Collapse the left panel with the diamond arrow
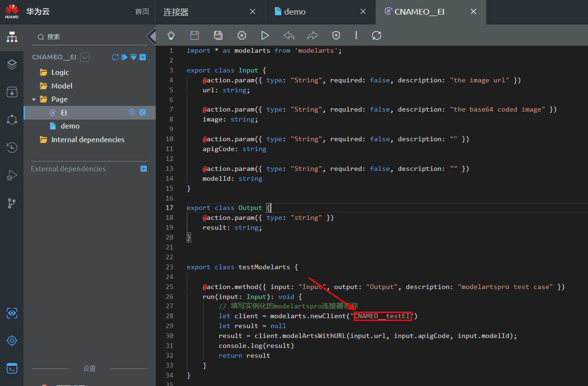This screenshot has height=386, width=588. (x=151, y=36)
